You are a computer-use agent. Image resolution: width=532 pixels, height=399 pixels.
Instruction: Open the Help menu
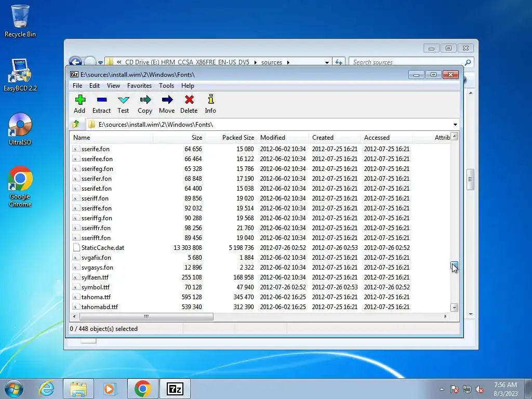[188, 86]
